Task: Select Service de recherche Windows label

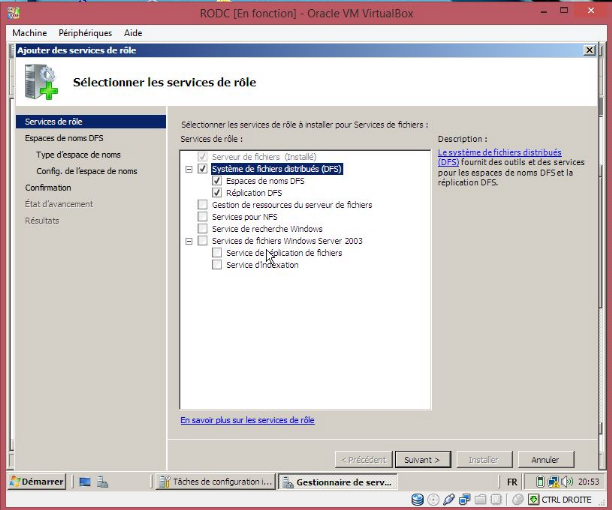Action: [267, 229]
